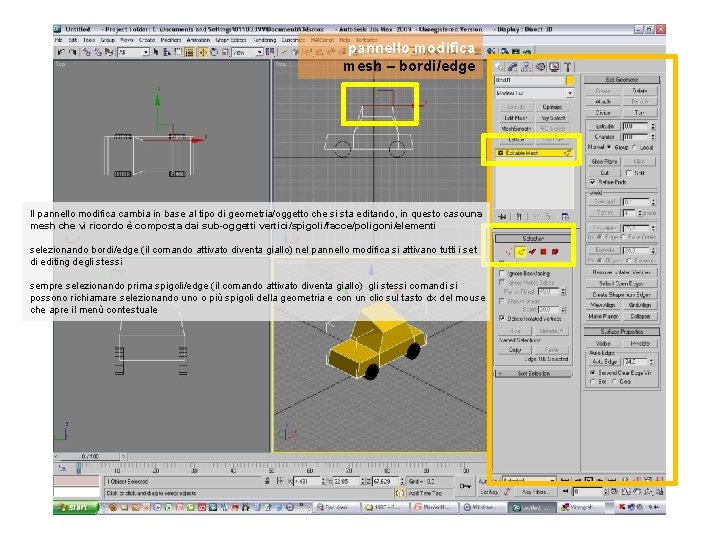Click the Redo toolbar icon
720x540 pixels.
click(x=73, y=52)
